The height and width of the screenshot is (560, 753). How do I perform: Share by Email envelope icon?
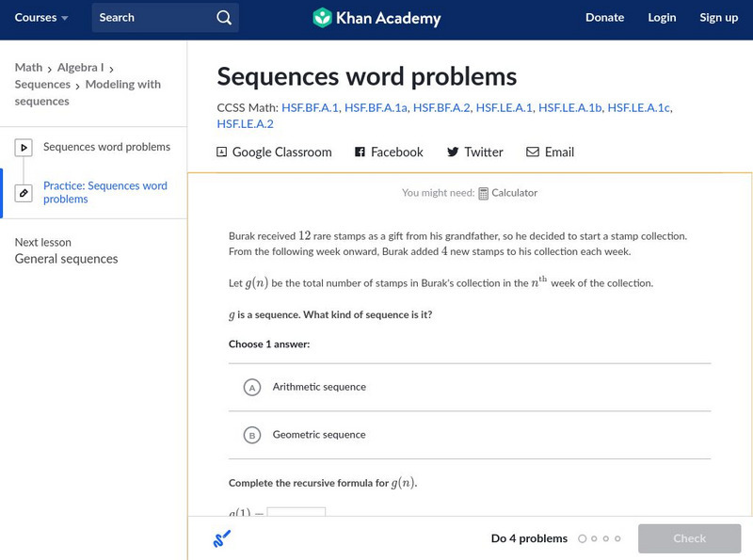coord(533,152)
